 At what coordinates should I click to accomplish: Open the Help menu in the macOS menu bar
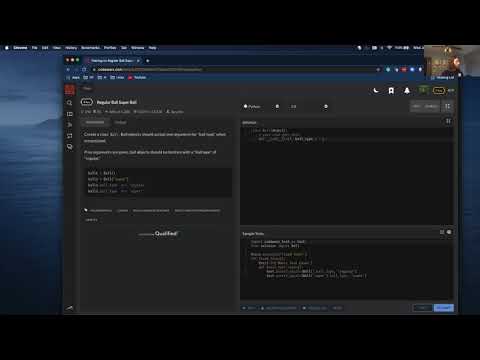pyautogui.click(x=152, y=48)
